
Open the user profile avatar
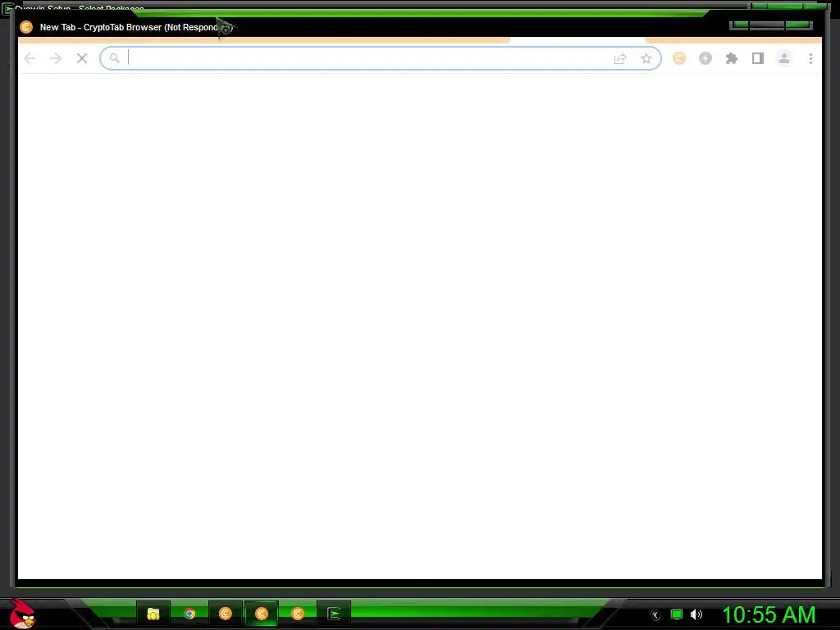783,58
